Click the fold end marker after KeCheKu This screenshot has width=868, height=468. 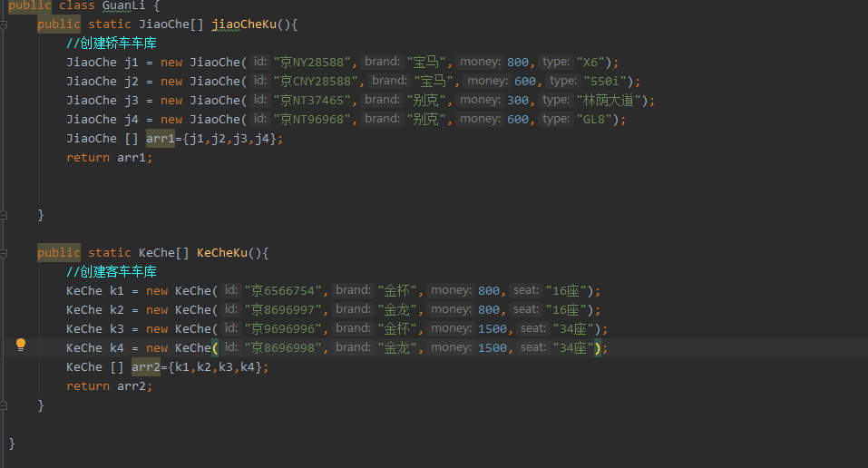[4, 405]
